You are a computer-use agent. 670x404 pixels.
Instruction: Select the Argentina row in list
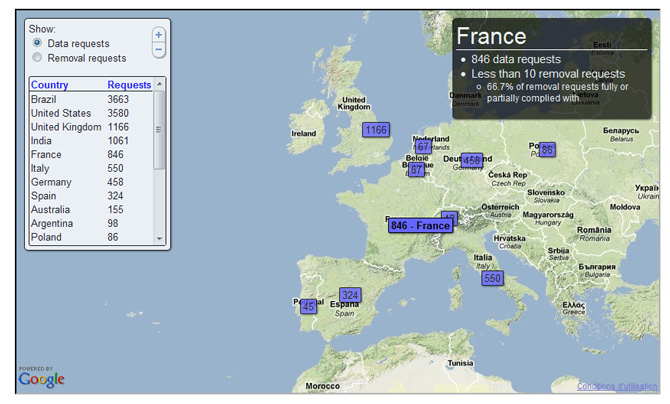91,223
